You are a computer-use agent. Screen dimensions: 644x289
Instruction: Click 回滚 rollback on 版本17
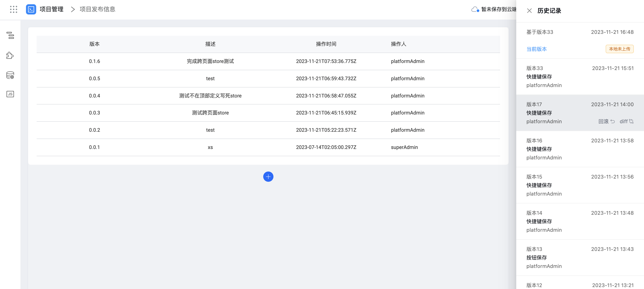click(x=607, y=121)
